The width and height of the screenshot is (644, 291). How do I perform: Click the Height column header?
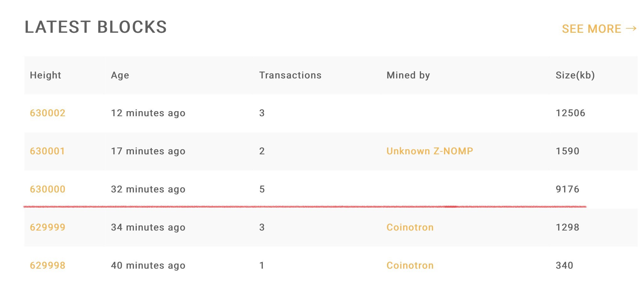(45, 75)
